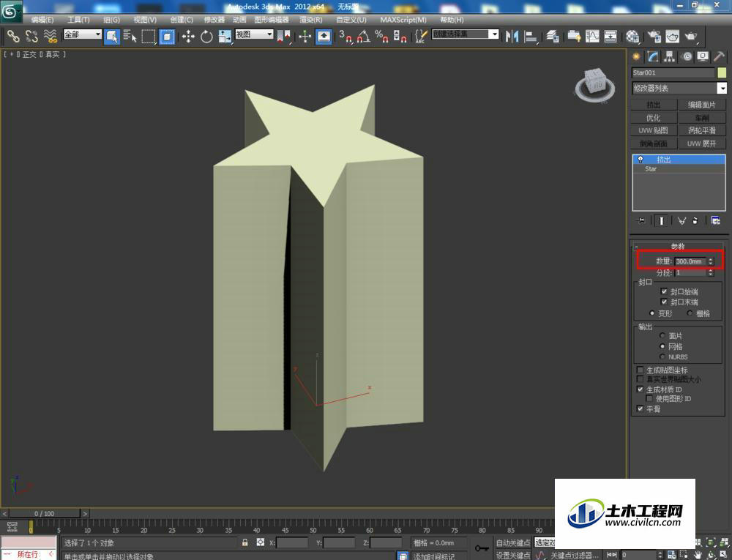Click the Render Production teapot icon
732x560 pixels.
click(691, 37)
